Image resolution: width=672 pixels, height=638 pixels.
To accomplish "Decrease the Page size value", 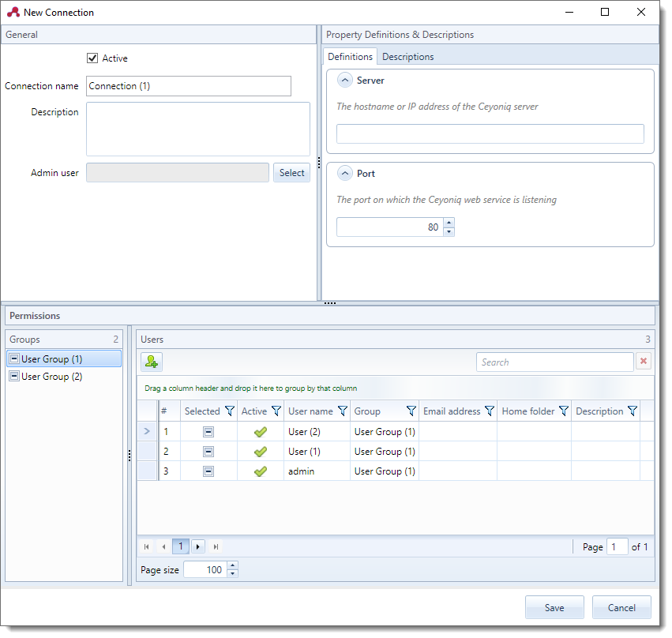I will tap(232, 574).
